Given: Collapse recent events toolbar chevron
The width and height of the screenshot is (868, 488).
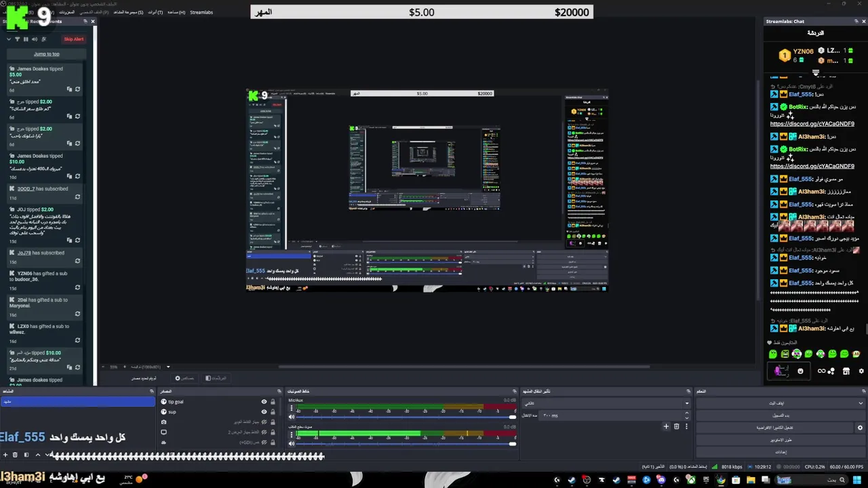Looking at the screenshot, I should tap(8, 39).
